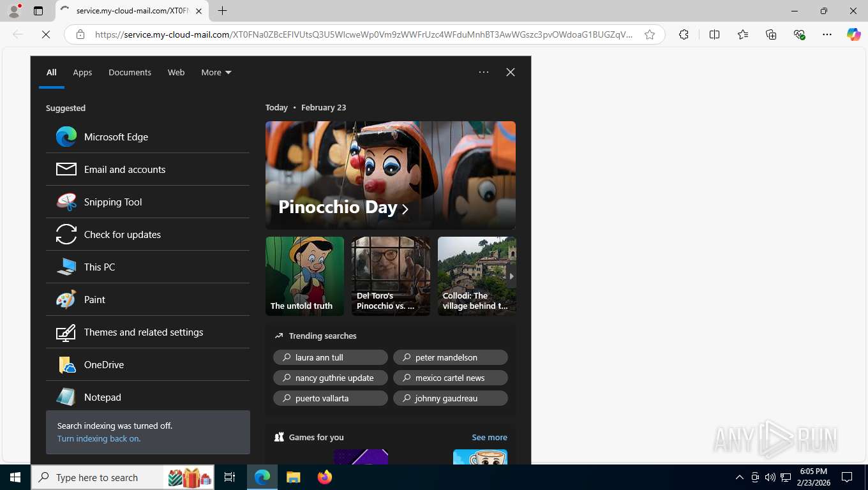
Task: Open Microsoft Edge from suggested apps
Action: 147,137
